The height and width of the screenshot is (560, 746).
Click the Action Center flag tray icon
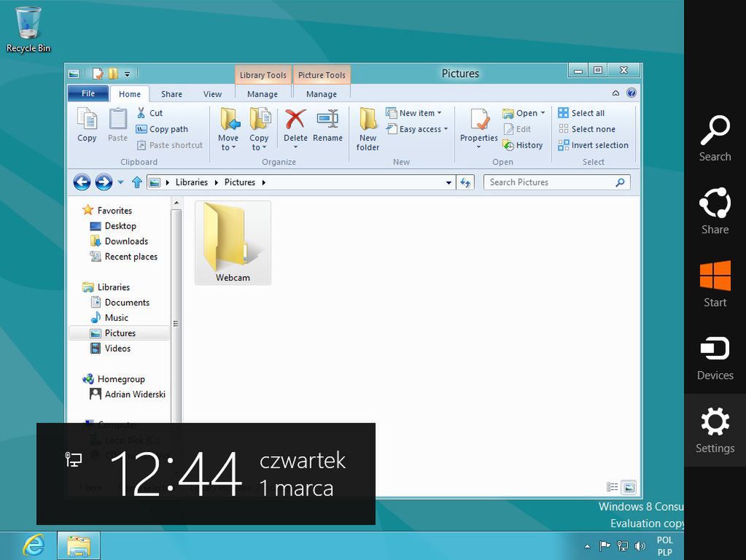[x=605, y=546]
